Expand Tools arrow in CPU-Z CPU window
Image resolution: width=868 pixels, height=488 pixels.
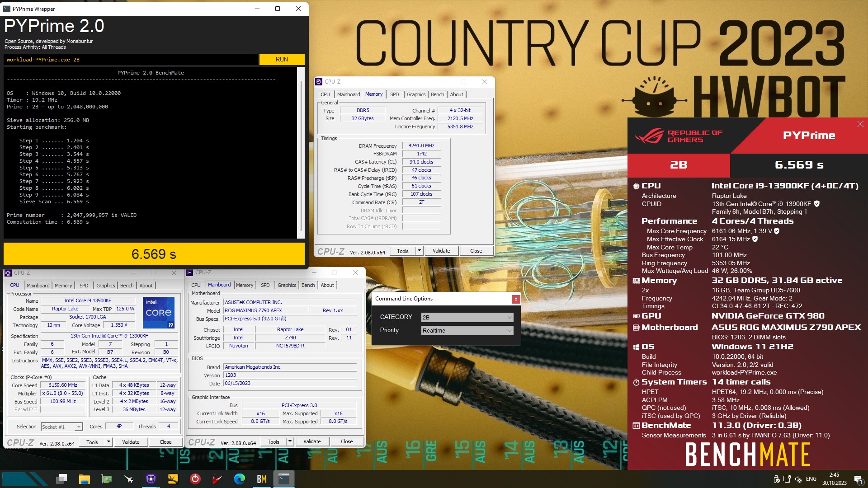pyautogui.click(x=108, y=442)
